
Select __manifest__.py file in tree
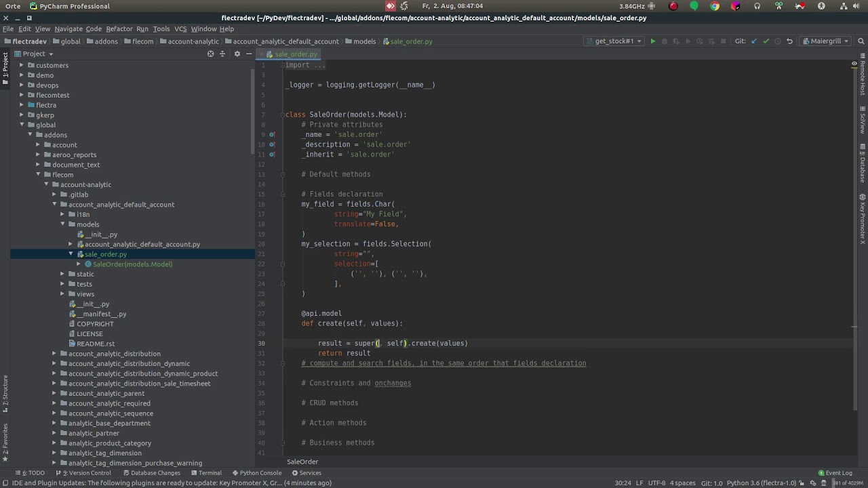(98, 314)
